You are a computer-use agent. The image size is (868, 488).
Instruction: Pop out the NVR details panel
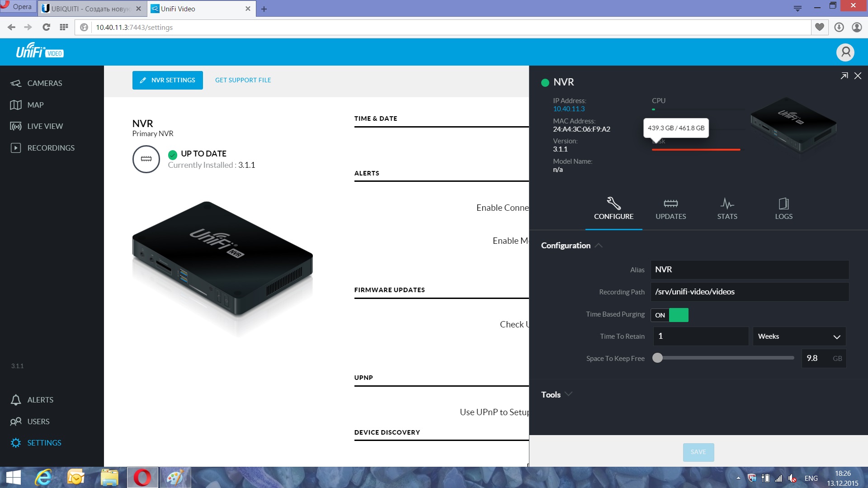tap(844, 76)
